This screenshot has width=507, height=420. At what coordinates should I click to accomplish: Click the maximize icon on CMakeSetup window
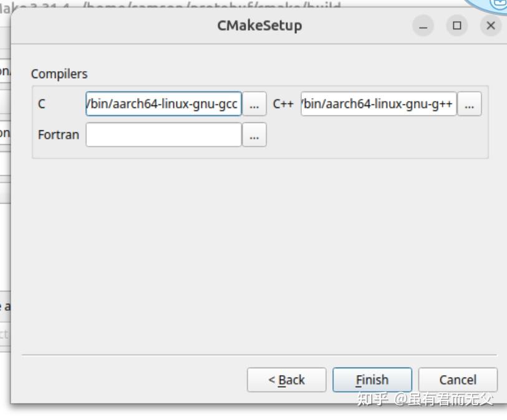[458, 26]
